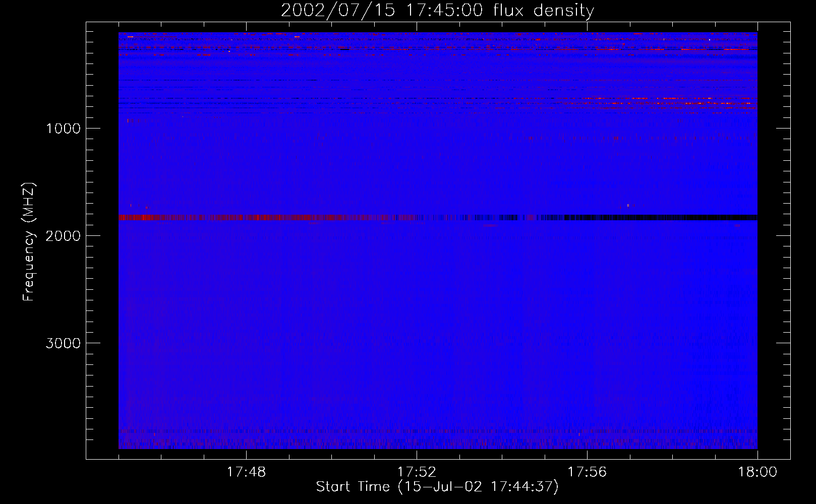Click the 18:00 time tick label

pyautogui.click(x=757, y=472)
